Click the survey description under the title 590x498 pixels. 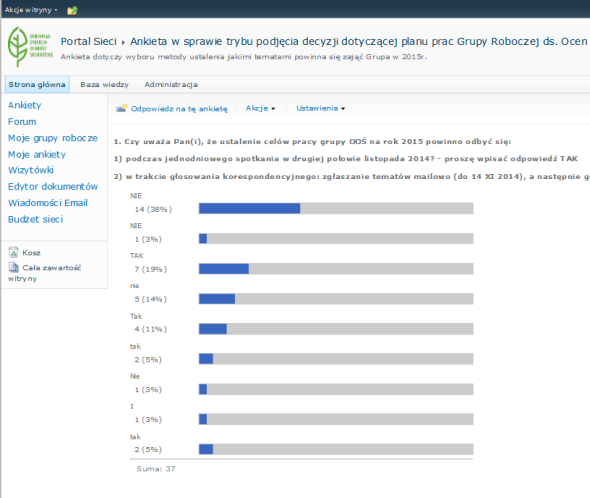pyautogui.click(x=244, y=57)
